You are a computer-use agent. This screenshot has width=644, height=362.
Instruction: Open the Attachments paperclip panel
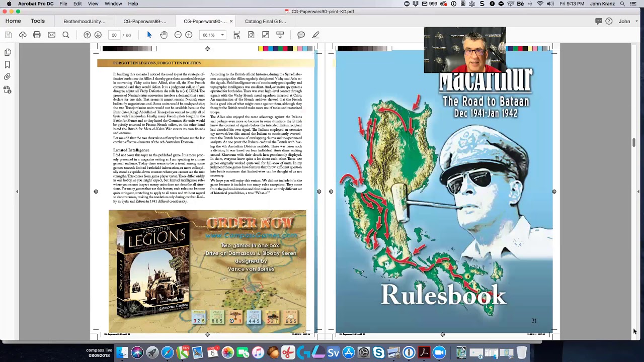click(x=8, y=77)
